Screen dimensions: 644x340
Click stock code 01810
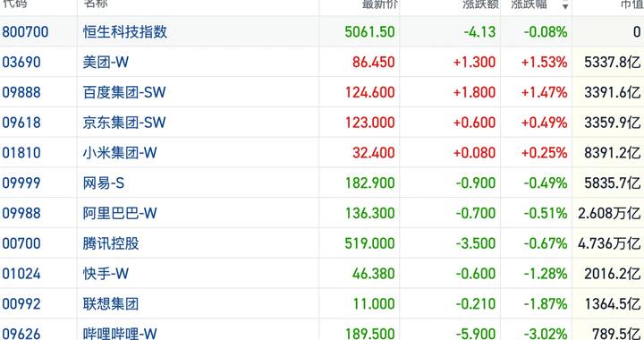pos(21,153)
